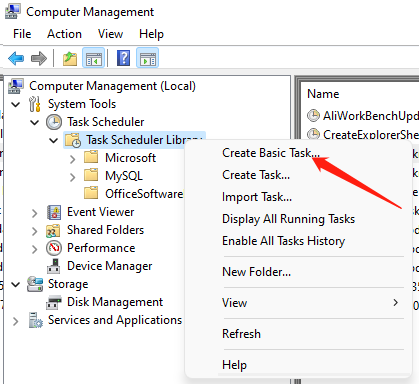The image size is (419, 384).
Task: Click the Disk Management icon
Action: tap(54, 302)
